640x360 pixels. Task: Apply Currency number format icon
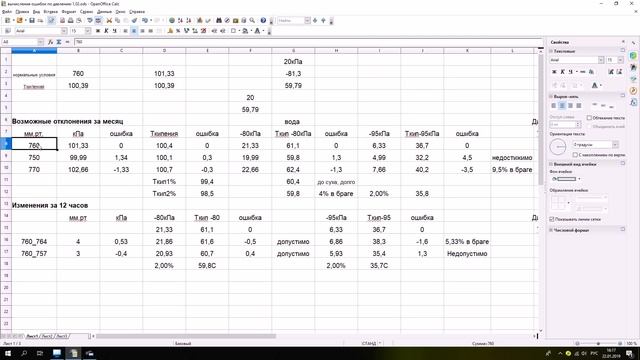coord(170,31)
